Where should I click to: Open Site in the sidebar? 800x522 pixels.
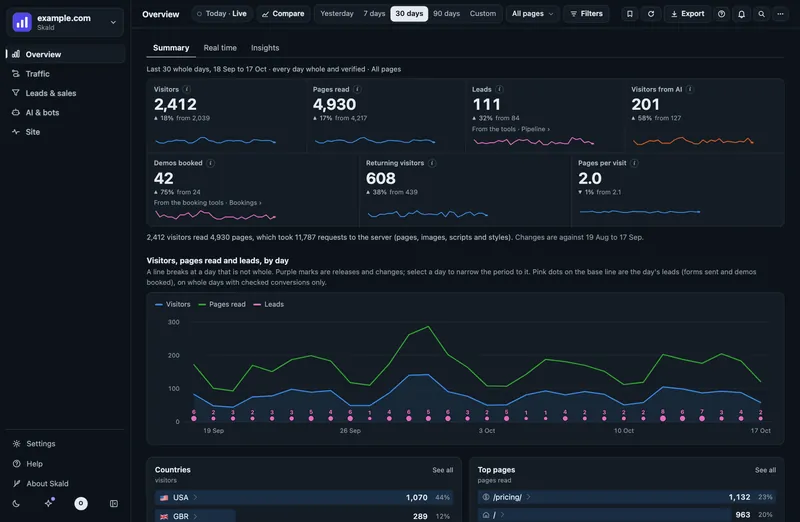click(x=65, y=132)
